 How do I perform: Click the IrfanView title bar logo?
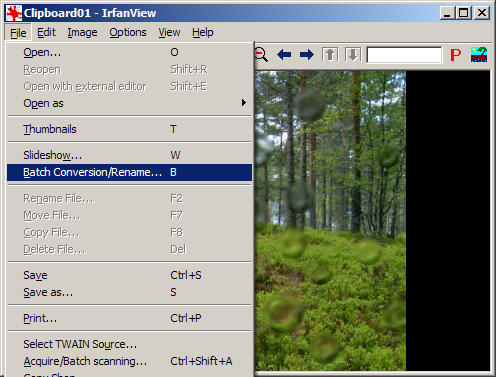click(14, 13)
